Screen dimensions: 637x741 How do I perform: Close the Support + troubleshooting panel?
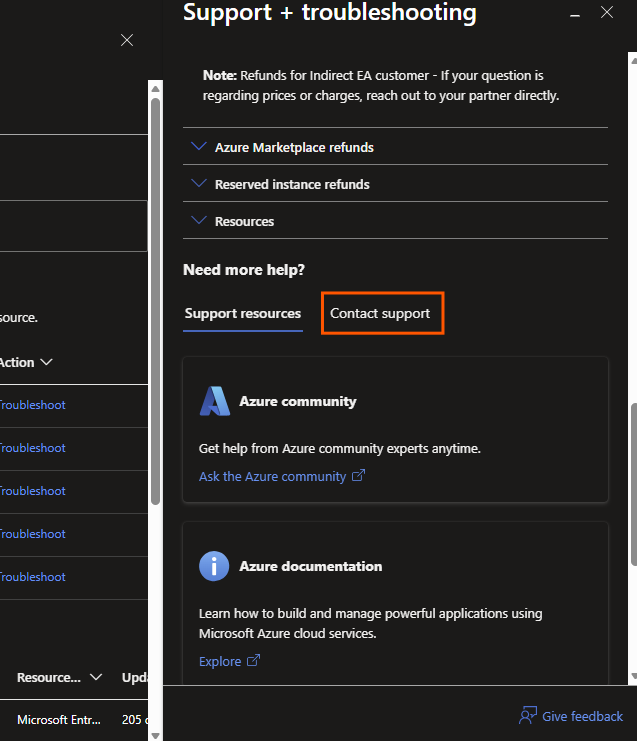point(607,12)
